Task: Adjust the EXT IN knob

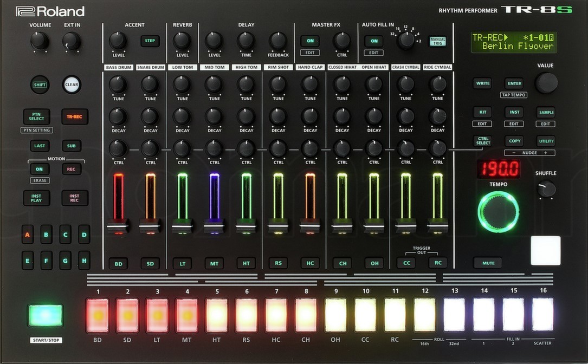Action: 72,41
